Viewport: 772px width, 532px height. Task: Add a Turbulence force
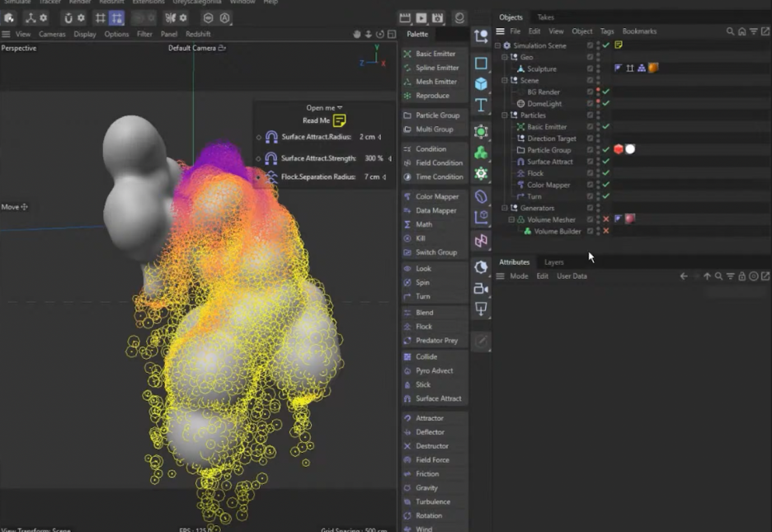point(434,501)
